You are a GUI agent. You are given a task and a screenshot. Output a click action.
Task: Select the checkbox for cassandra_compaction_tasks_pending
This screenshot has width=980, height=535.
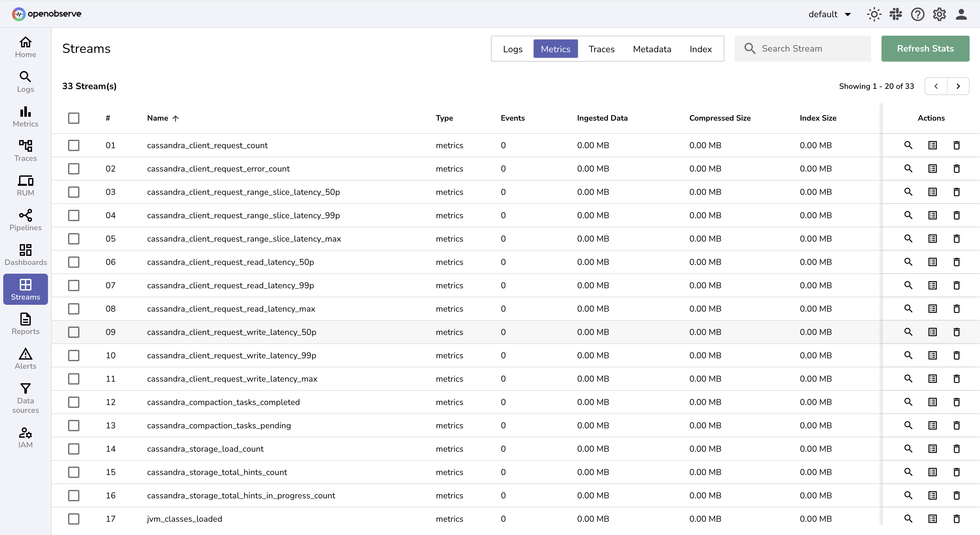click(74, 425)
